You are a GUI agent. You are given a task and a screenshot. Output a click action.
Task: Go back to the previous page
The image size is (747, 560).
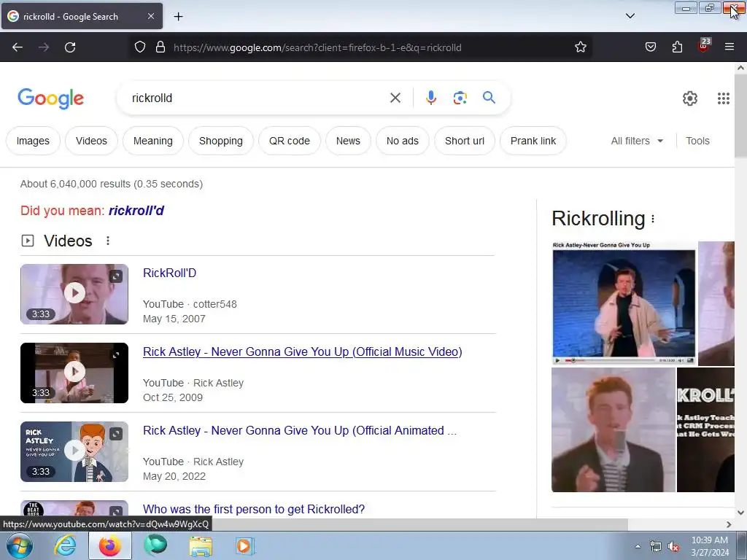pos(18,47)
